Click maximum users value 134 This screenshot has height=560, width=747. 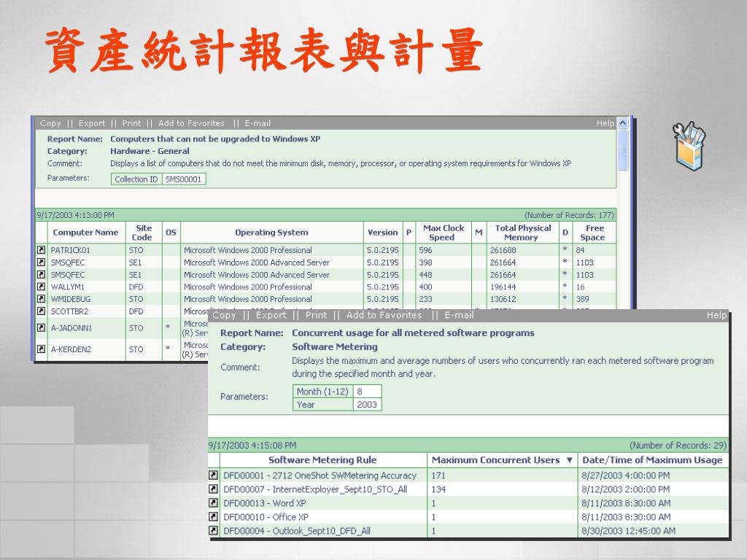[x=438, y=489]
